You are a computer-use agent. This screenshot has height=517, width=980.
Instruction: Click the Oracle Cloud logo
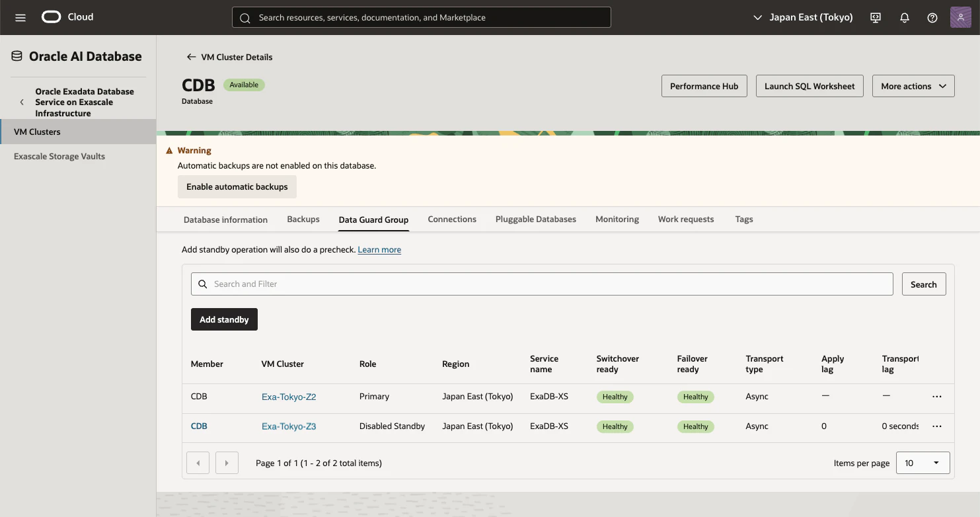(x=67, y=17)
